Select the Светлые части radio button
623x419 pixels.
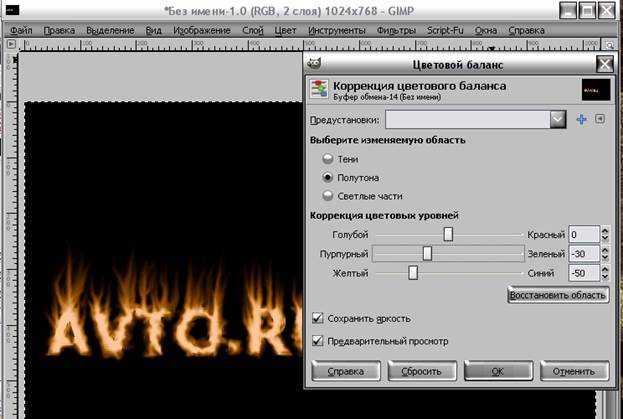click(x=327, y=196)
